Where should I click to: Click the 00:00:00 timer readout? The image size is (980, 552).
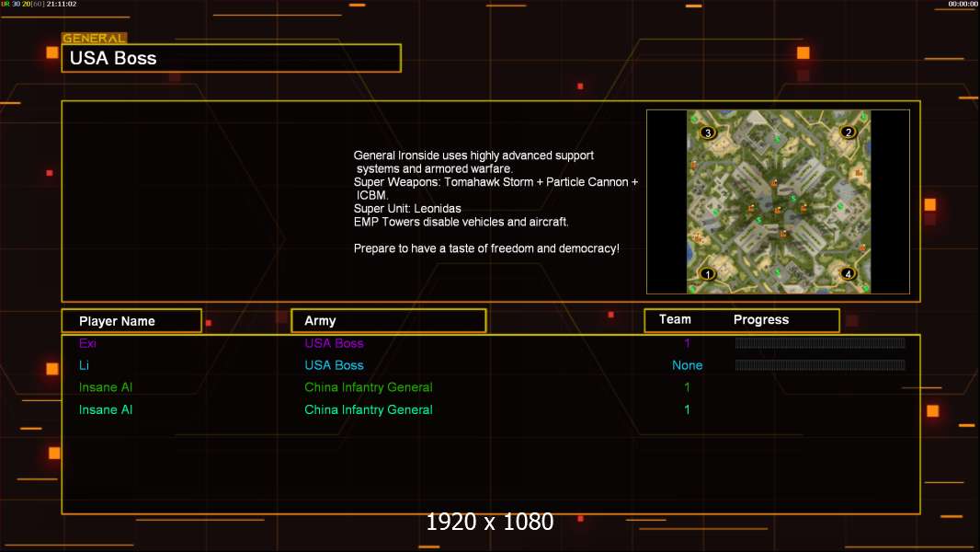pos(963,4)
